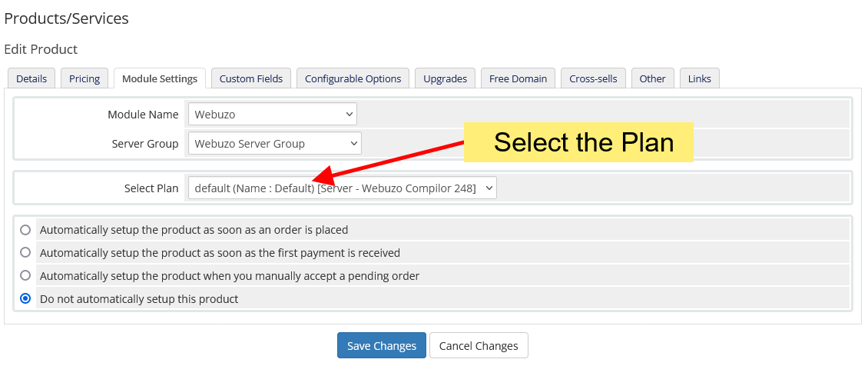868x366 pixels.
Task: Open the Links tab
Action: click(699, 78)
